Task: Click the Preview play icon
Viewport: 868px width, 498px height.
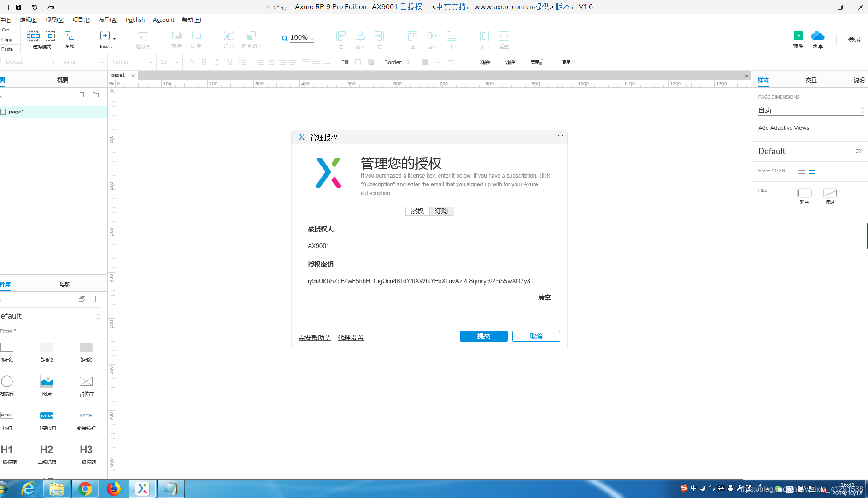Action: point(798,36)
